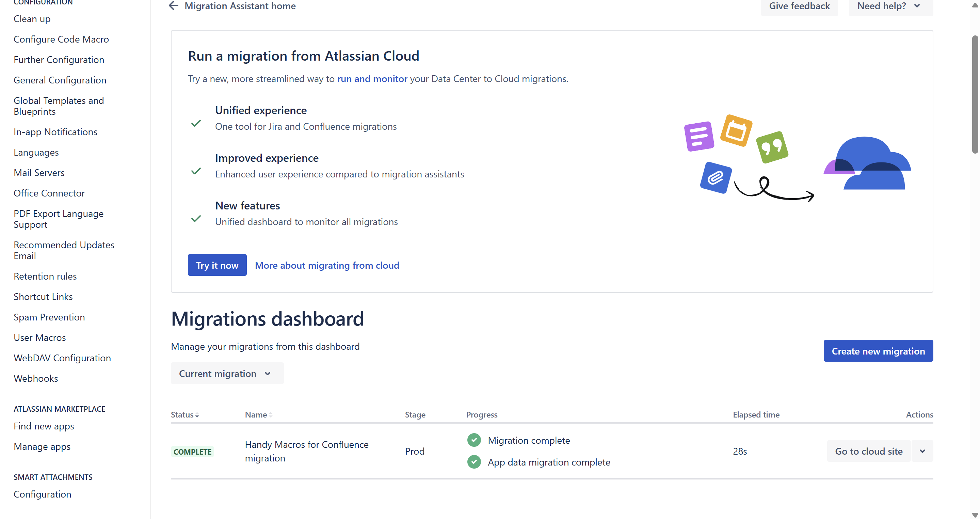Click the Unified experience checkmark

196,123
